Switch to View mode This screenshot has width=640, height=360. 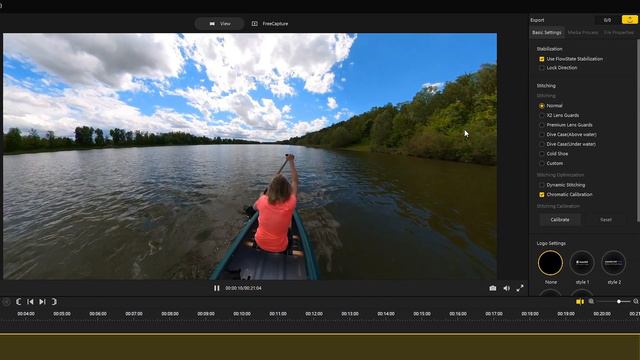pyautogui.click(x=220, y=24)
